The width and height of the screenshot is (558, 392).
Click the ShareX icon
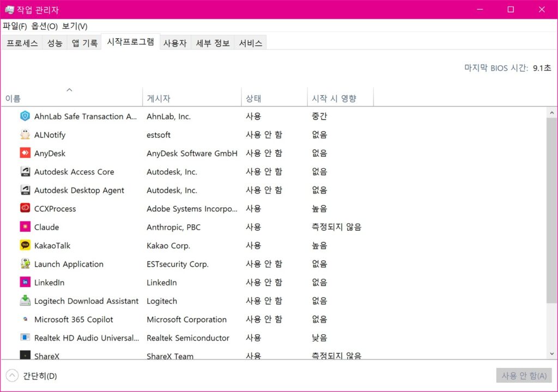25,356
